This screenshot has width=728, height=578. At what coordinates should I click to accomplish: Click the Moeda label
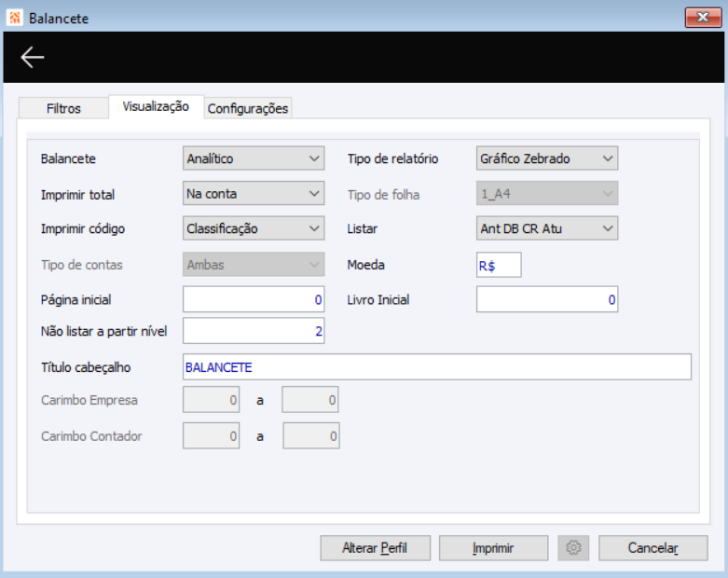(x=365, y=265)
